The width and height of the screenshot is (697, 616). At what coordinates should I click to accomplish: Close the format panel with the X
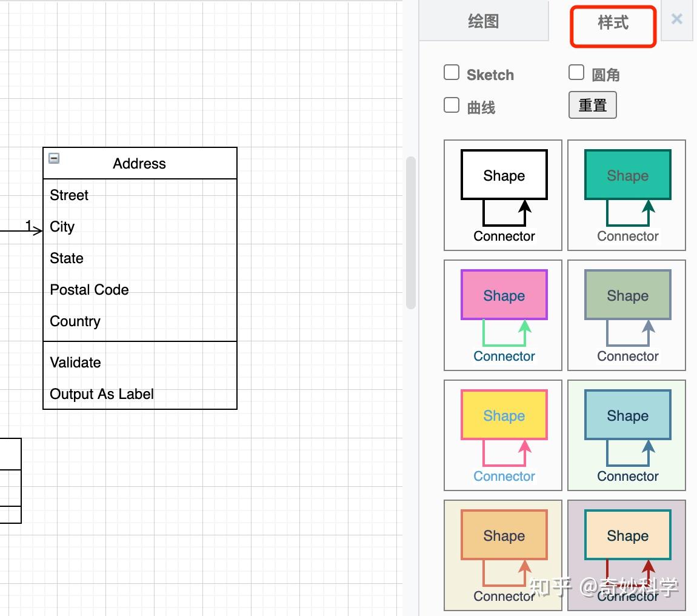point(676,19)
